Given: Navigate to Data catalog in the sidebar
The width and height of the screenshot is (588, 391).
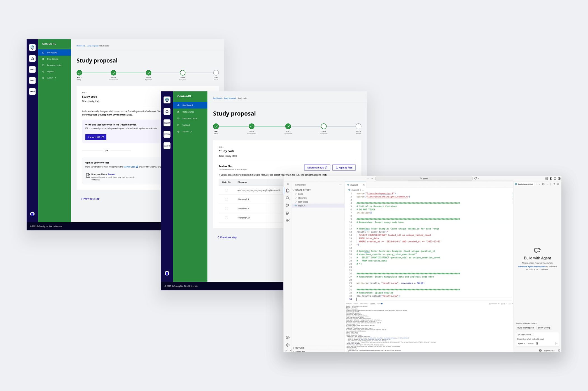Looking at the screenshot, I should tap(188, 112).
